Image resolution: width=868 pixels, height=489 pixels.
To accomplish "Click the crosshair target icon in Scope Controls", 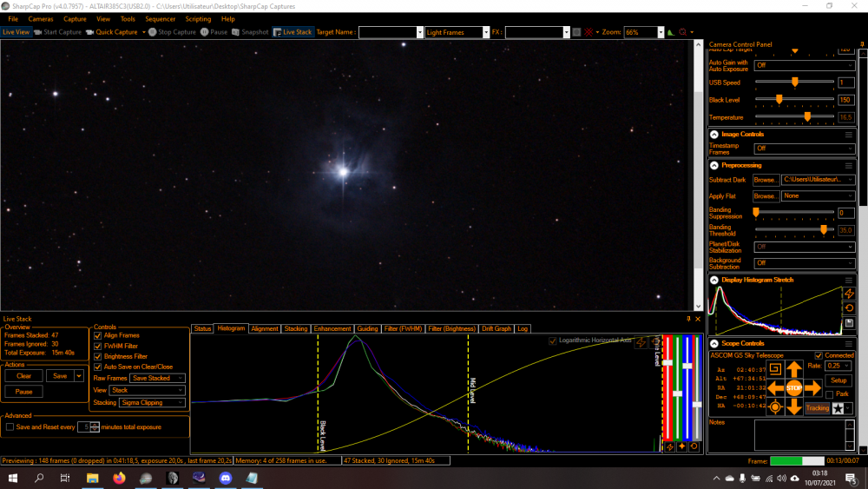I will pos(775,407).
